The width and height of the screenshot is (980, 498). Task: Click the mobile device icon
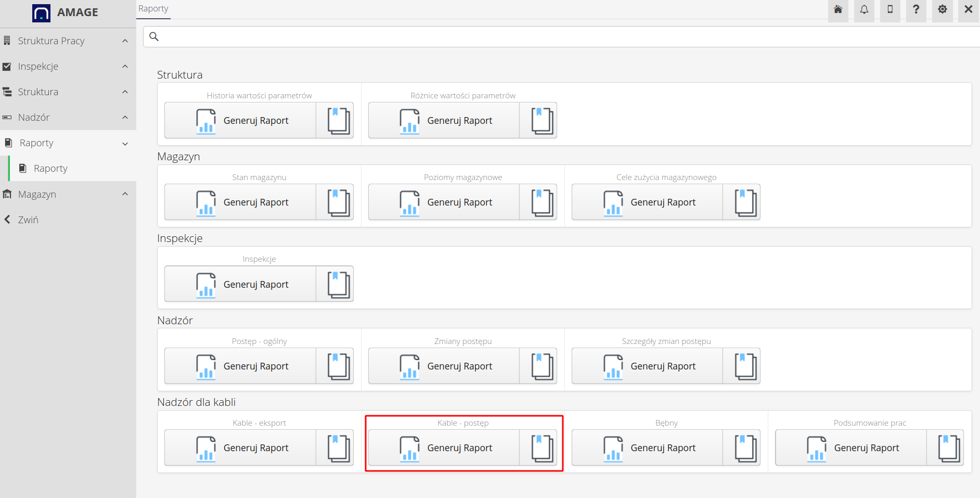coord(890,10)
